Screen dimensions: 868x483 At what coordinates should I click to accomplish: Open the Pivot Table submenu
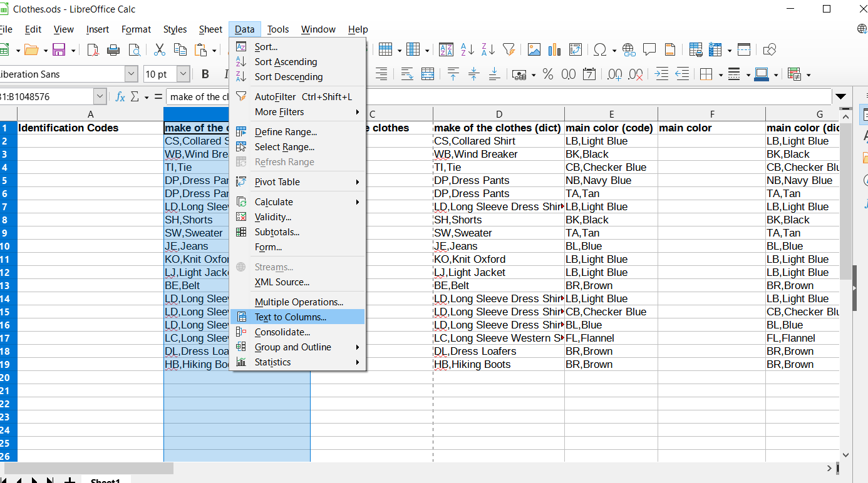(x=297, y=182)
